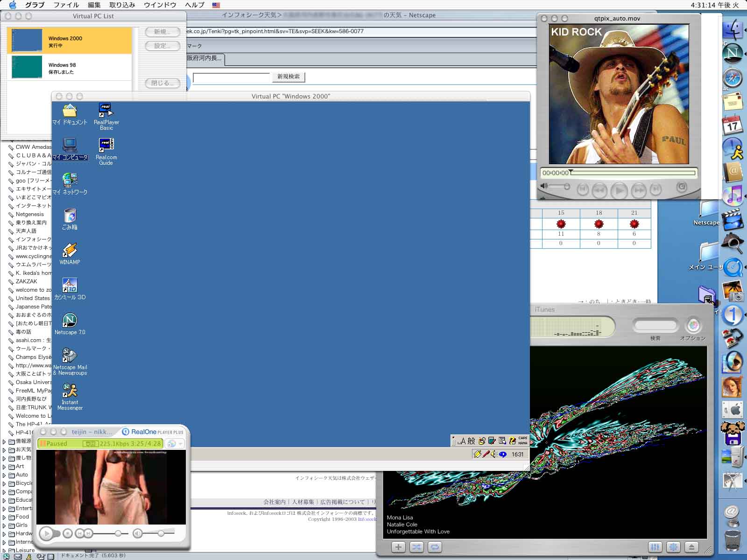The width and height of the screenshot is (747, 560).
Task: Open the ZAKZAK bookmark
Action: tap(26, 281)
